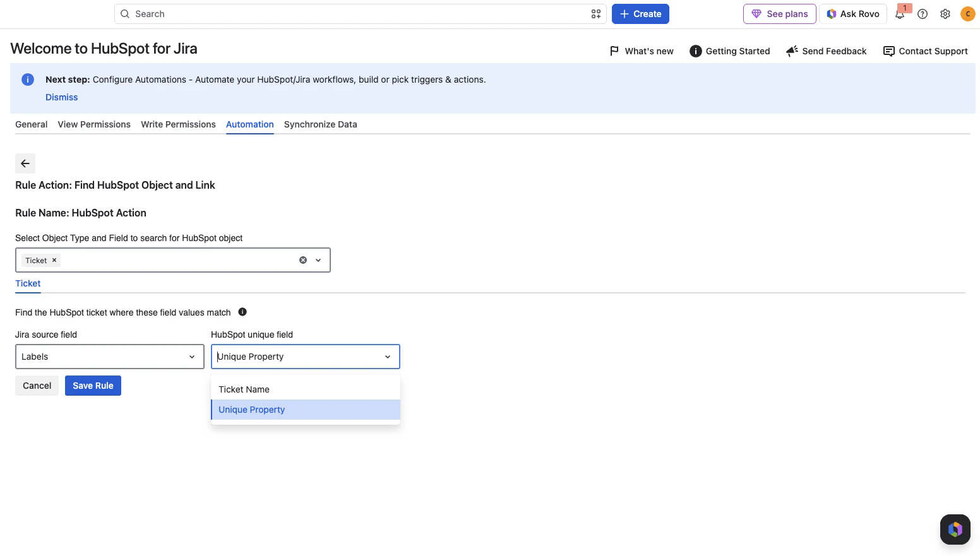Screen dimensions: 980x556
Task: Open the Rovo chat floating icon
Action: (x=955, y=529)
